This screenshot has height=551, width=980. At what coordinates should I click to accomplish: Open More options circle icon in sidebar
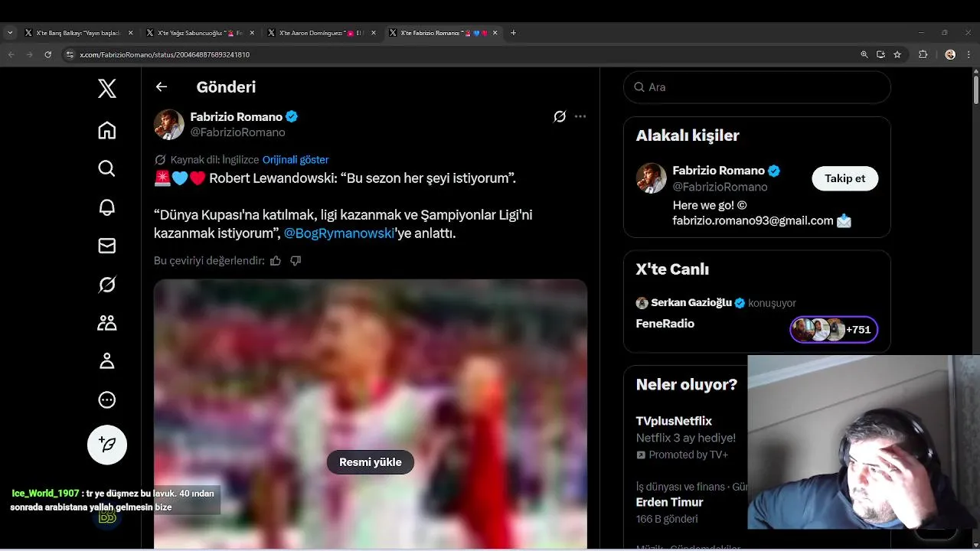click(x=107, y=399)
